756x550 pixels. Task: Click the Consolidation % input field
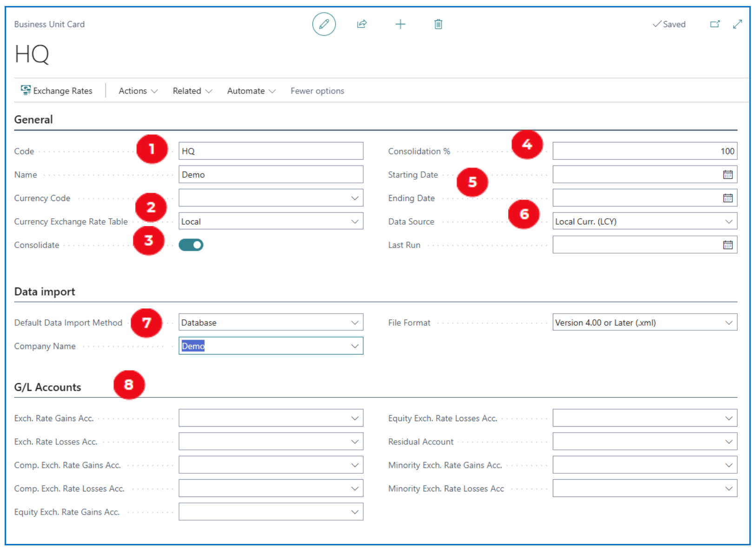pyautogui.click(x=644, y=151)
